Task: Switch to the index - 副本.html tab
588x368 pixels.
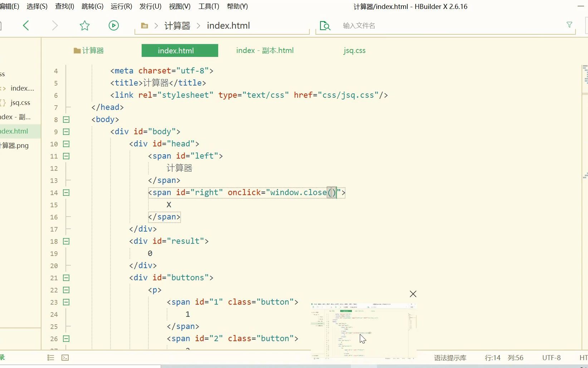Action: click(264, 50)
